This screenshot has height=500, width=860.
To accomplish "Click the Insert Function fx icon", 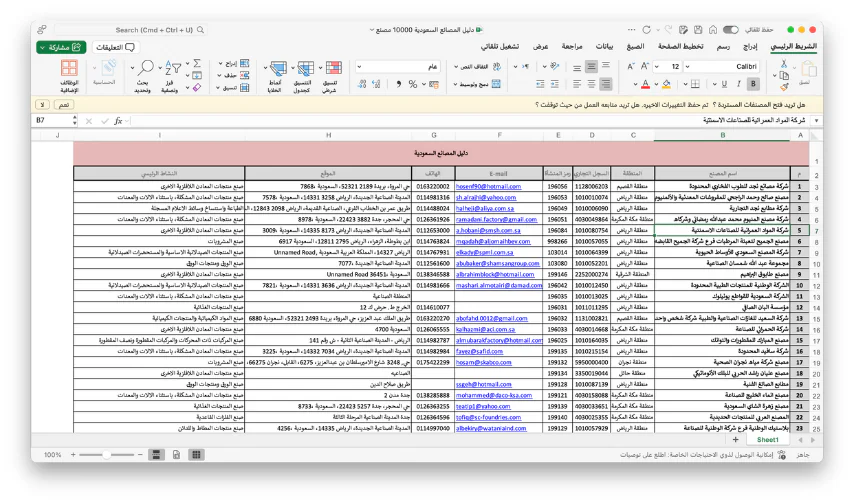I will 117,120.
